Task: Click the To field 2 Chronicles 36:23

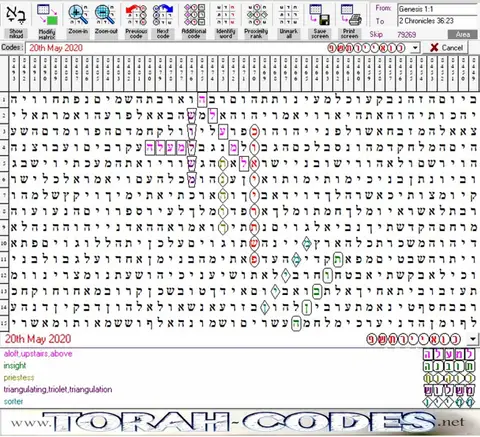Action: tap(438, 21)
